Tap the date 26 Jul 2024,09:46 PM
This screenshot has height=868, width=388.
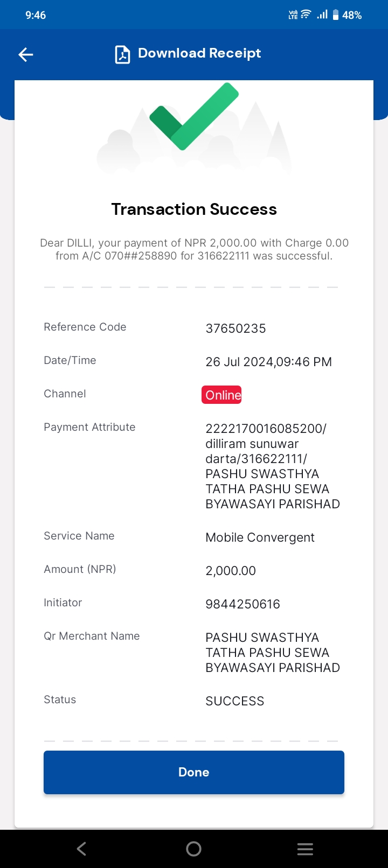click(268, 362)
